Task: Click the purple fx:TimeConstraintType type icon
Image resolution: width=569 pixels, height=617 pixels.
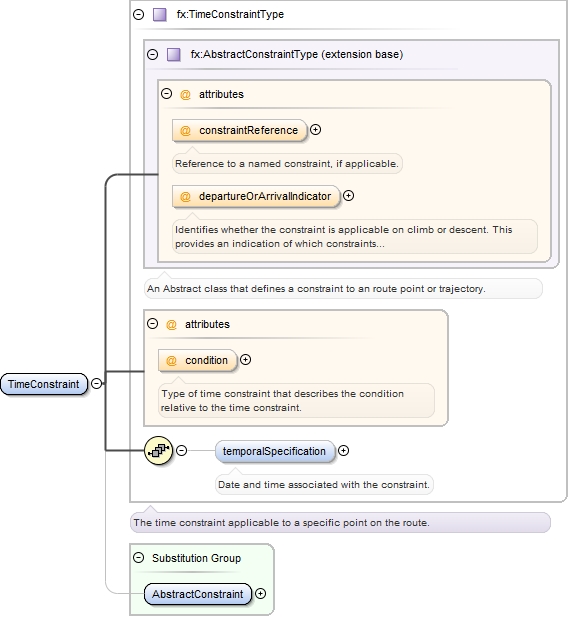Action: (159, 15)
